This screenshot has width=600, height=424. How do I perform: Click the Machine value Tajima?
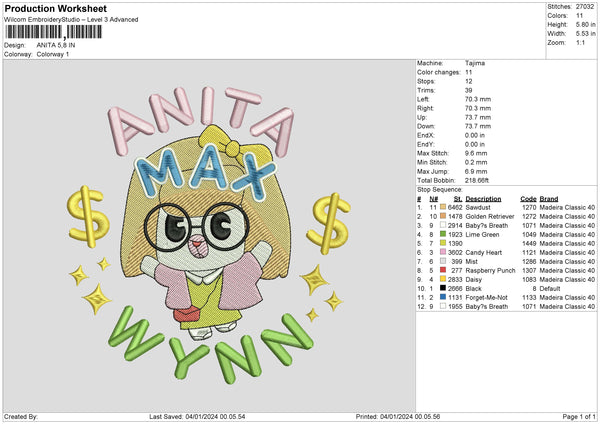pos(475,63)
